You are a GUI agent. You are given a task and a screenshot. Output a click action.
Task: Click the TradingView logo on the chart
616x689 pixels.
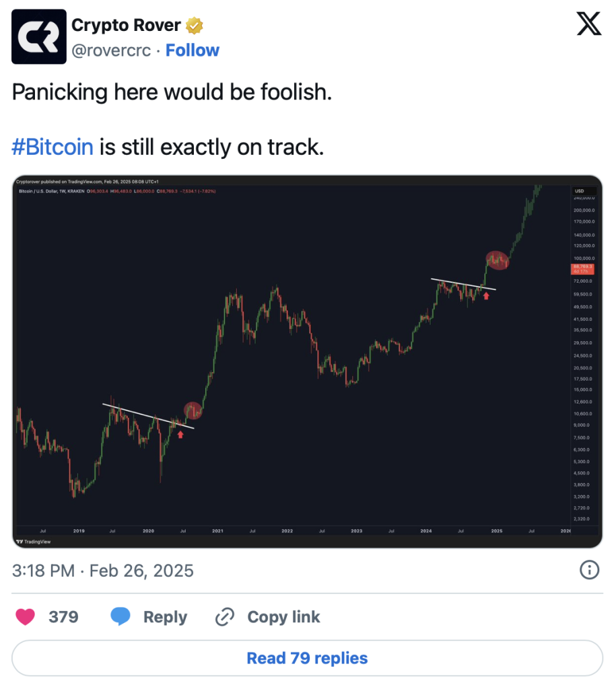point(34,542)
